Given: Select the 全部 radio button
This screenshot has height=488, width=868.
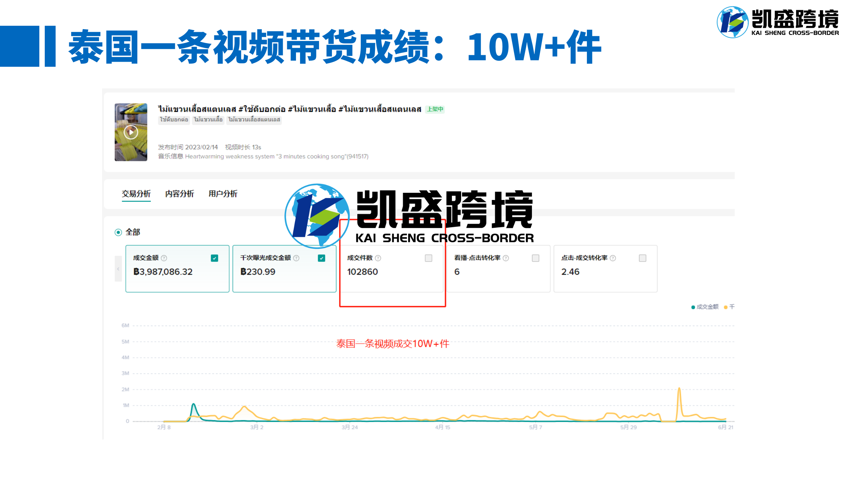Looking at the screenshot, I should coord(118,232).
